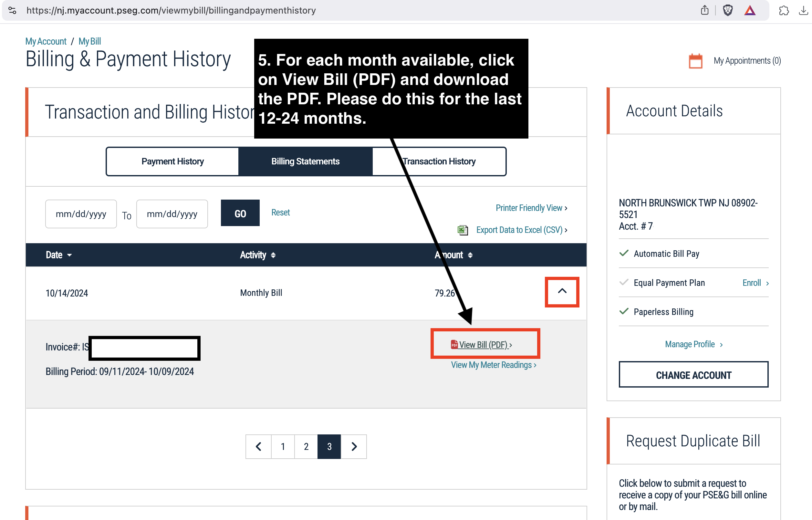Click the My Appointments calendar icon
This screenshot has height=520, width=812.
(695, 61)
